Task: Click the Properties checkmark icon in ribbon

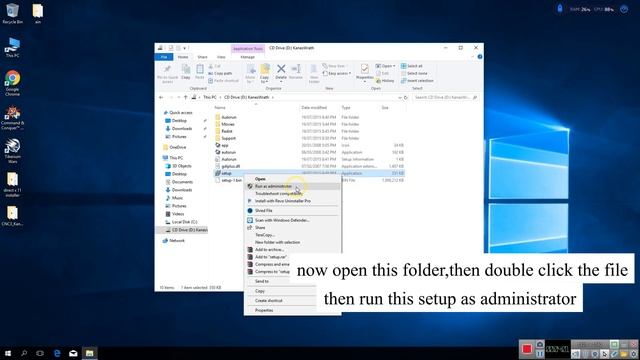Action: click(364, 69)
